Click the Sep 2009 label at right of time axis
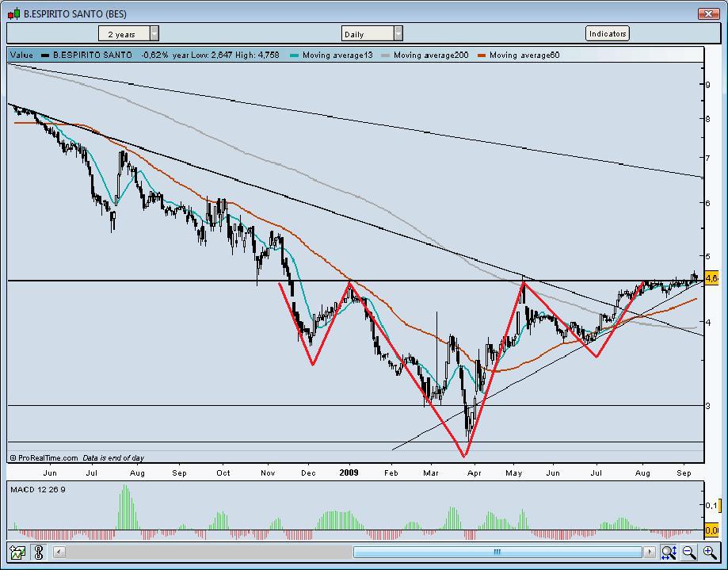Screen dimensions: 728x570 [x=684, y=473]
